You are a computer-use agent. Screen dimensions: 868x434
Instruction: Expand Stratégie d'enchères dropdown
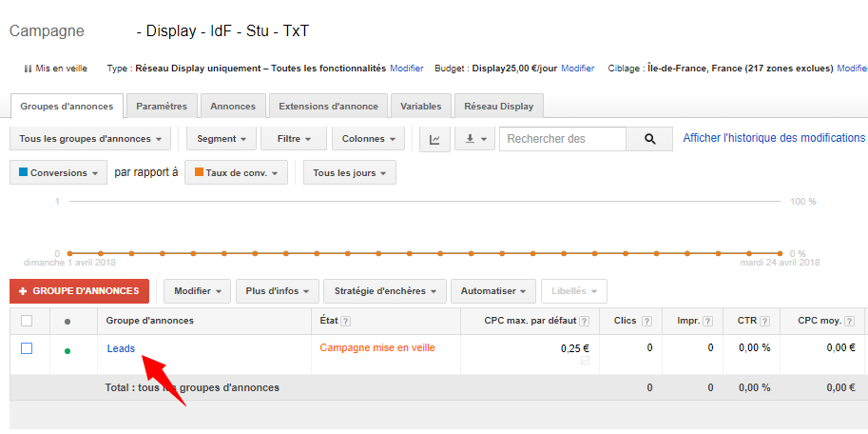(x=385, y=290)
